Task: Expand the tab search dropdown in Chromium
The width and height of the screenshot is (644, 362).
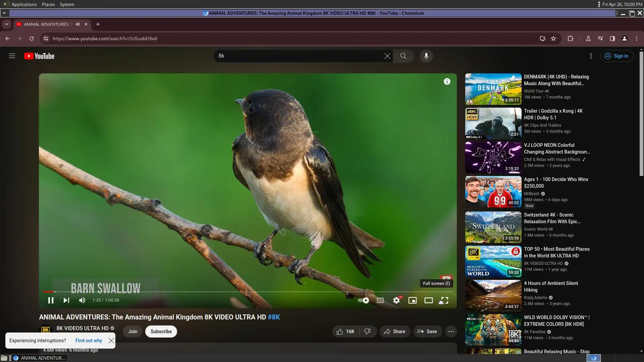Action: (x=6, y=24)
